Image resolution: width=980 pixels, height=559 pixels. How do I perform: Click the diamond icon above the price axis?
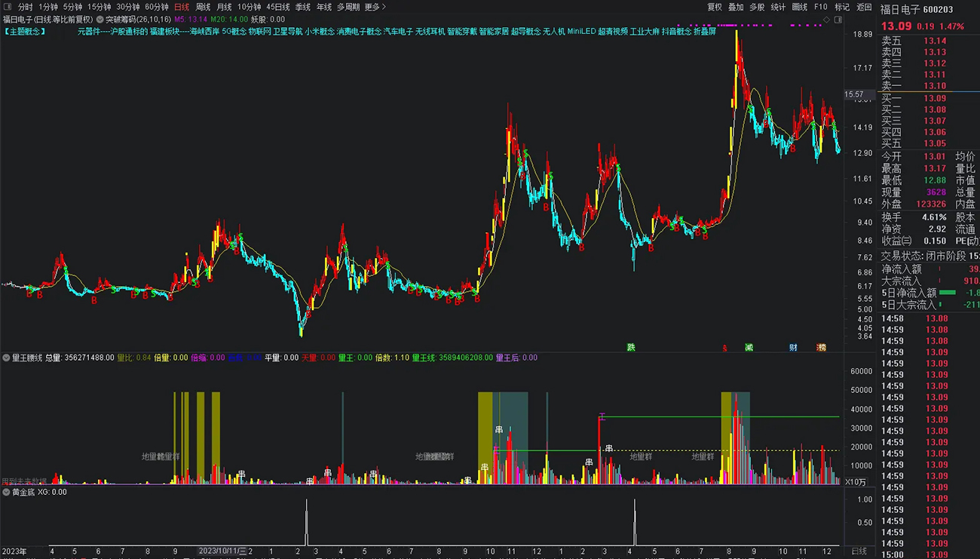point(825,20)
